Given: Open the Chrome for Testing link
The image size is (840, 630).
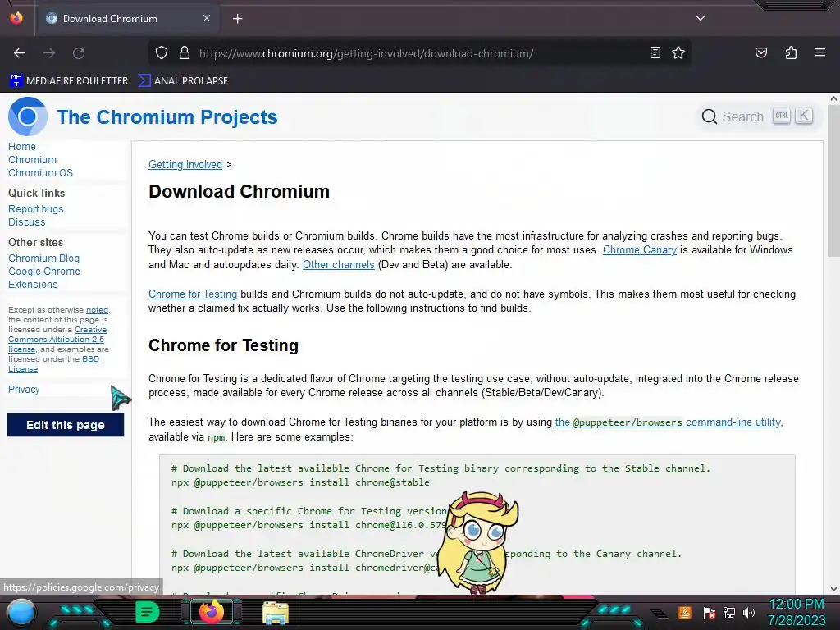Looking at the screenshot, I should click(x=192, y=294).
